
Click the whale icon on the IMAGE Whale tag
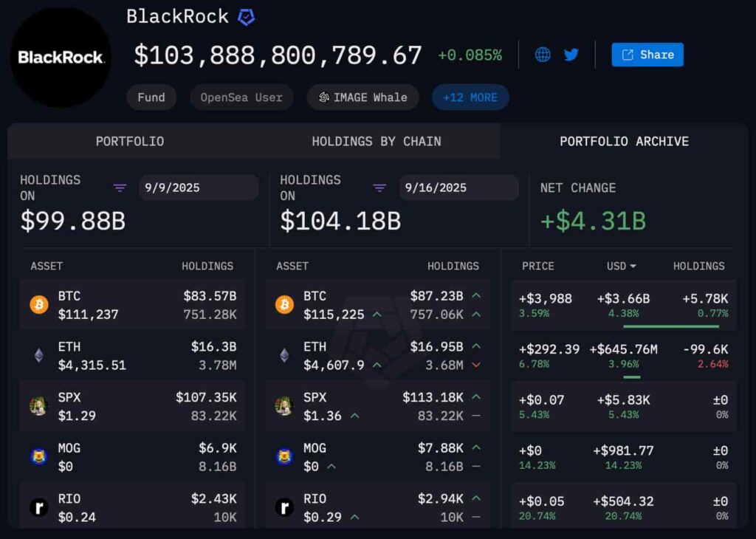pyautogui.click(x=323, y=97)
